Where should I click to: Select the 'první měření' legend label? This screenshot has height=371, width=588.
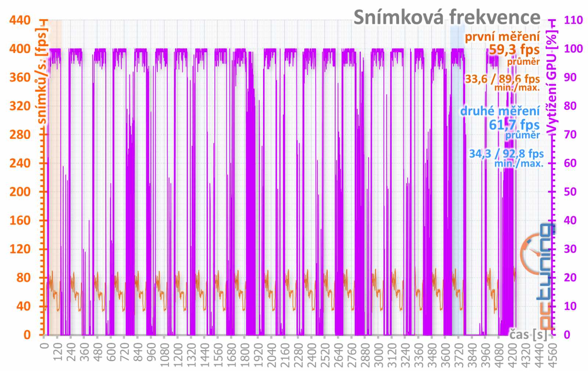[502, 37]
